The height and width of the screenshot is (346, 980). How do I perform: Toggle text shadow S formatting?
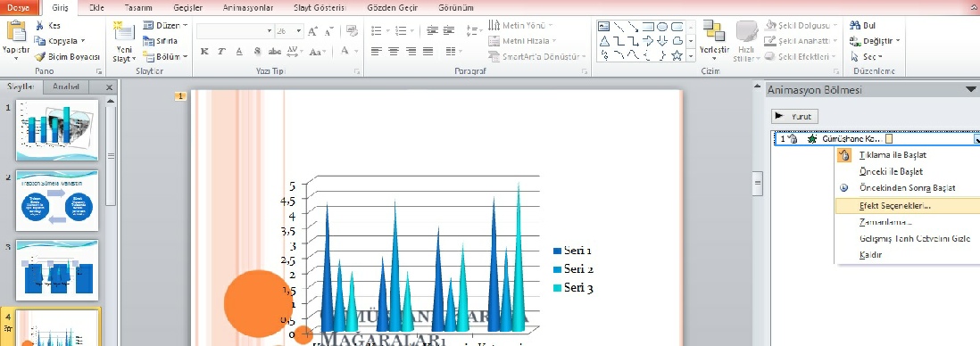(x=257, y=51)
